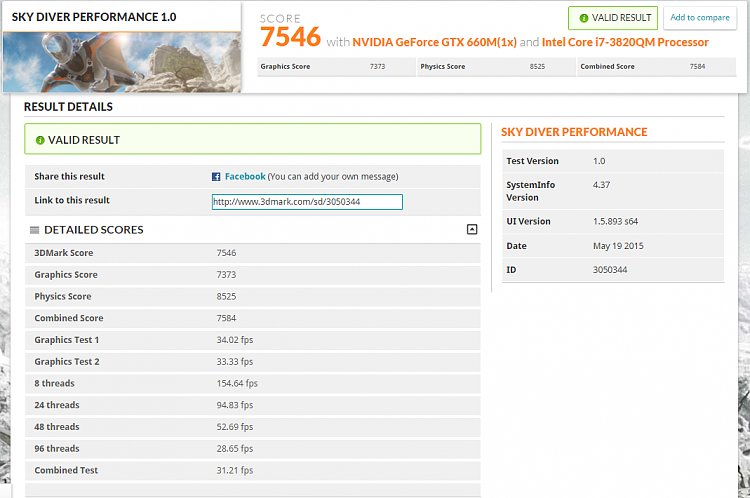Click the 28.65 fps value

pyautogui.click(x=235, y=449)
